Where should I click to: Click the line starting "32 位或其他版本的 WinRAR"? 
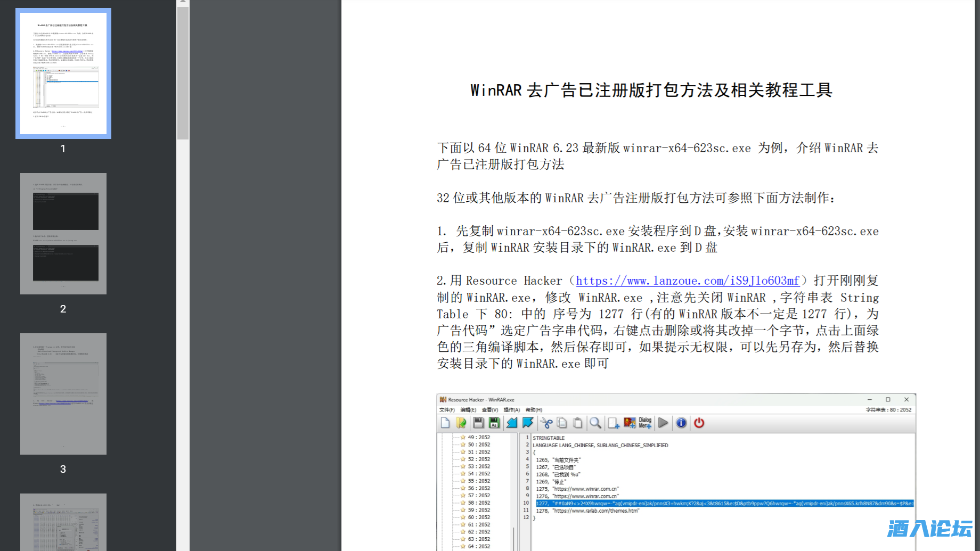(636, 198)
